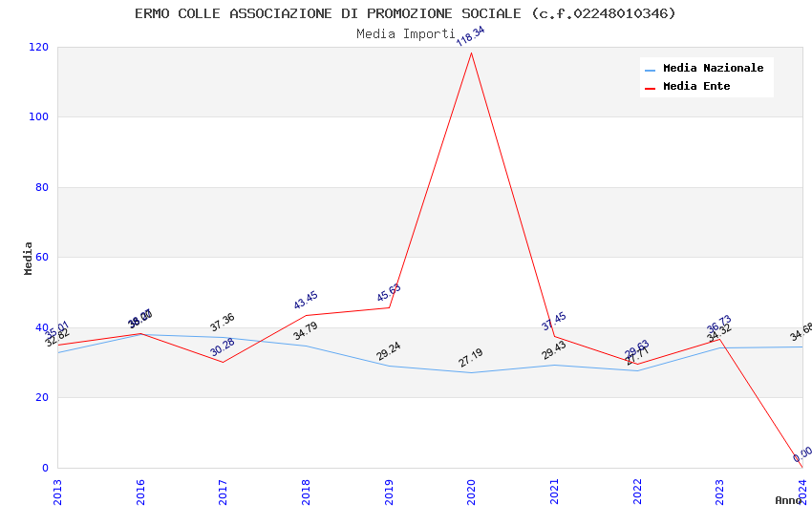Screen dimensions: 812x525
Task: Click the 2018 x-axis year label
Action: point(306,493)
